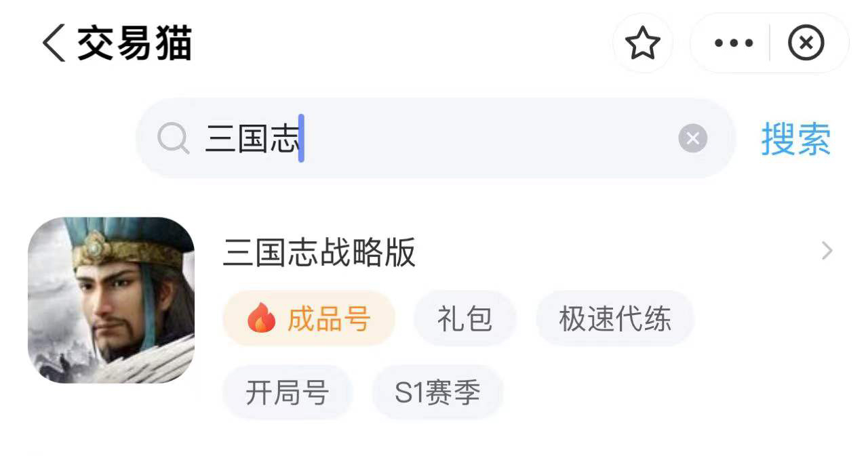Screen dimensions: 868x456
Task: Expand the result via right chevron
Action: coord(827,251)
